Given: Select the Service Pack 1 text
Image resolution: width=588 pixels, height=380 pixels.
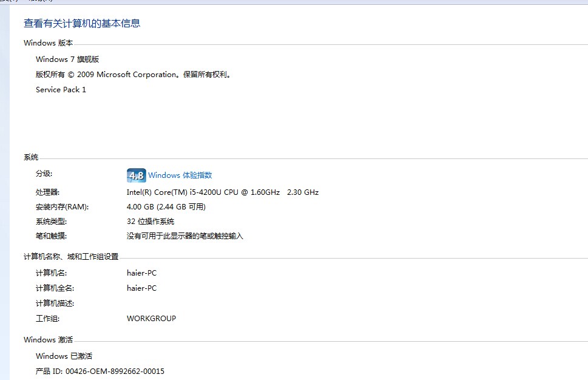Looking at the screenshot, I should 61,90.
